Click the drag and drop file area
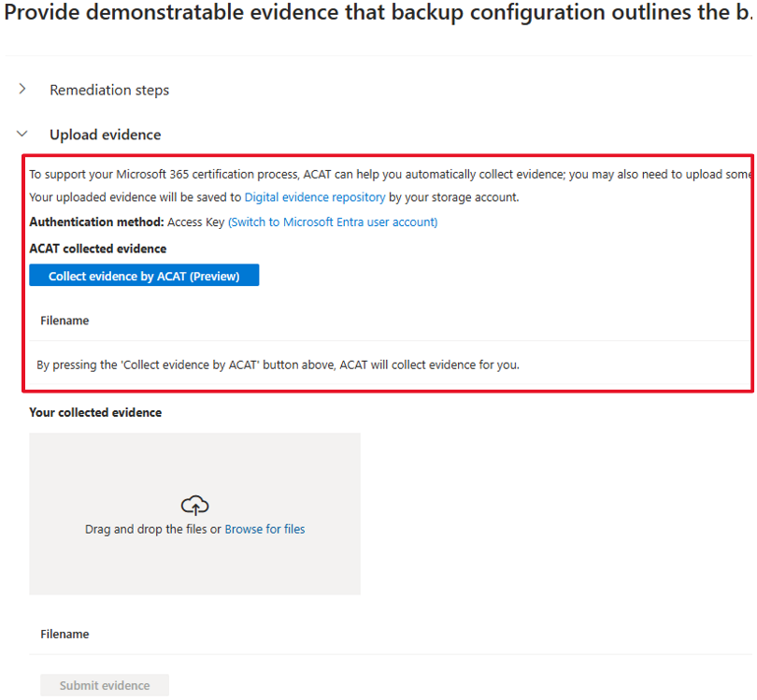Screen dimensions: 757x700 coord(194,514)
